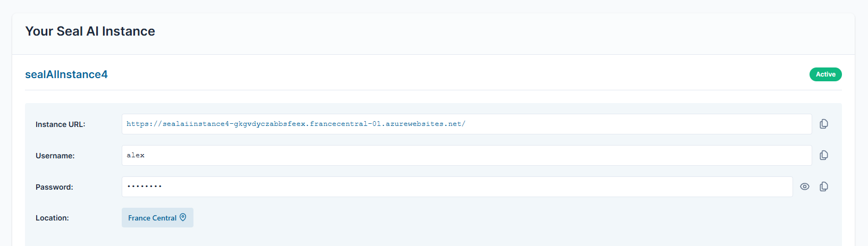Copy the Username value

click(824, 155)
